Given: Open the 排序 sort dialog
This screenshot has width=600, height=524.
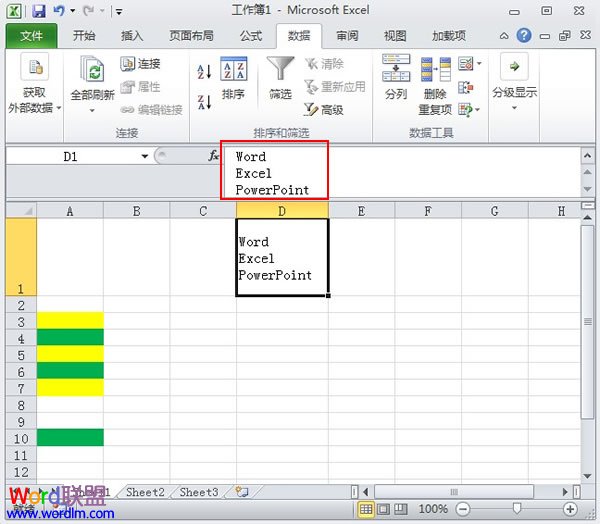Looking at the screenshot, I should pos(233,78).
